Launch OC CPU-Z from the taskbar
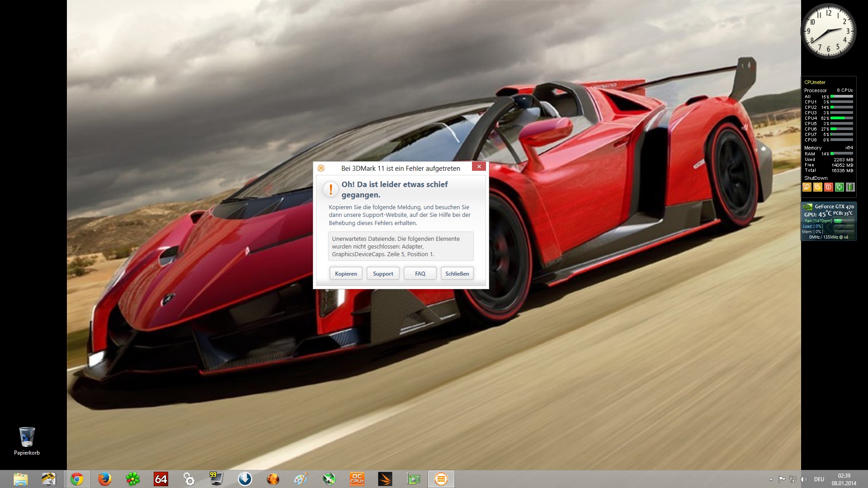 pyautogui.click(x=357, y=479)
